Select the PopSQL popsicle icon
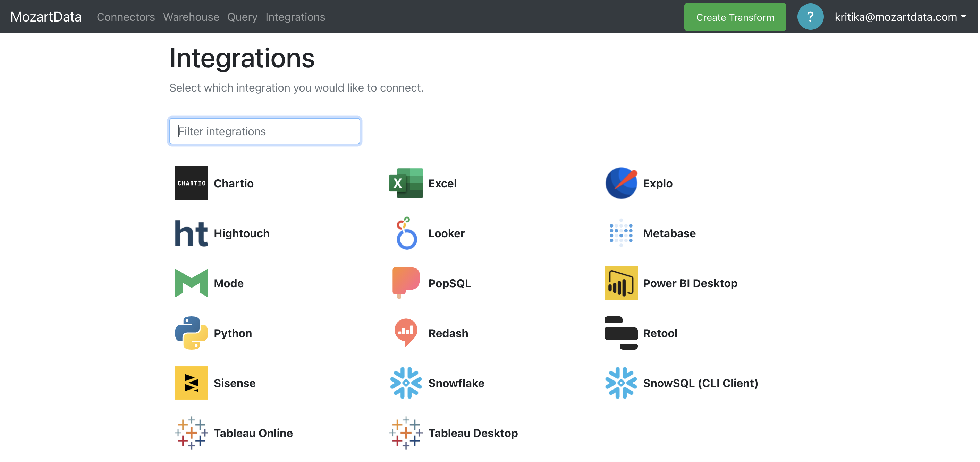 click(406, 283)
